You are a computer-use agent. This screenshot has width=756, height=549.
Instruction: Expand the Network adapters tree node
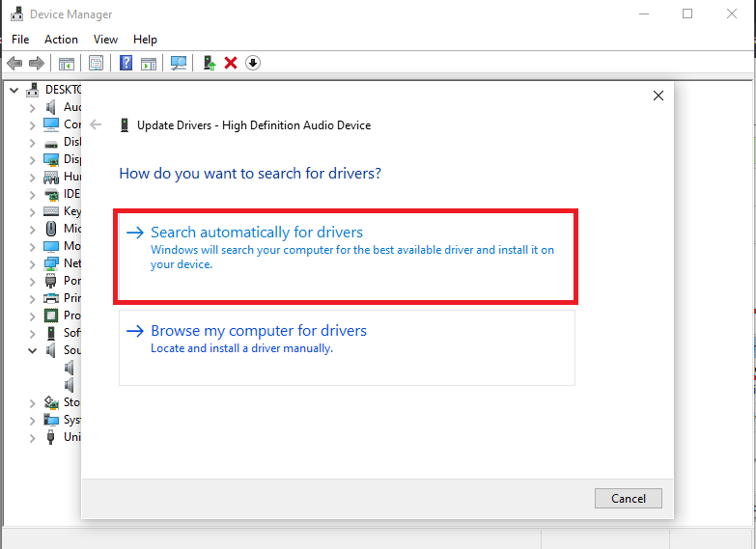32,263
